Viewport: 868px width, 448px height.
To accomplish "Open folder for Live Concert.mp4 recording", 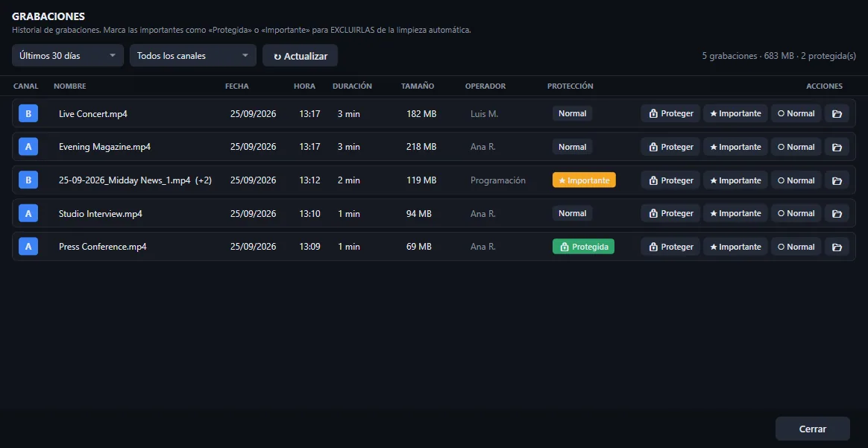I will point(837,113).
